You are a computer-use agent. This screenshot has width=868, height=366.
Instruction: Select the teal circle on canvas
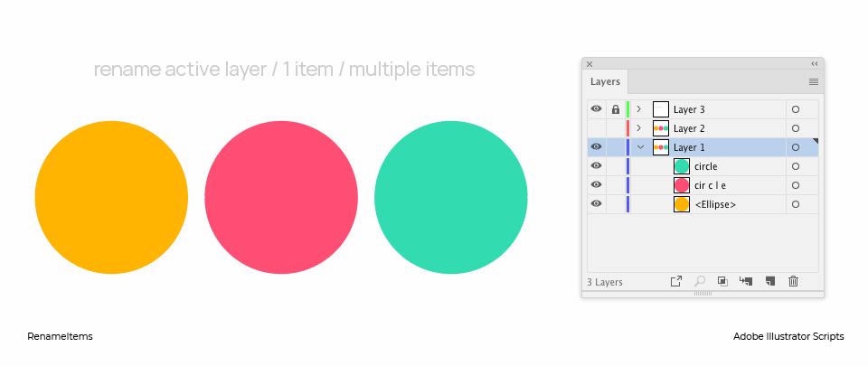click(451, 197)
